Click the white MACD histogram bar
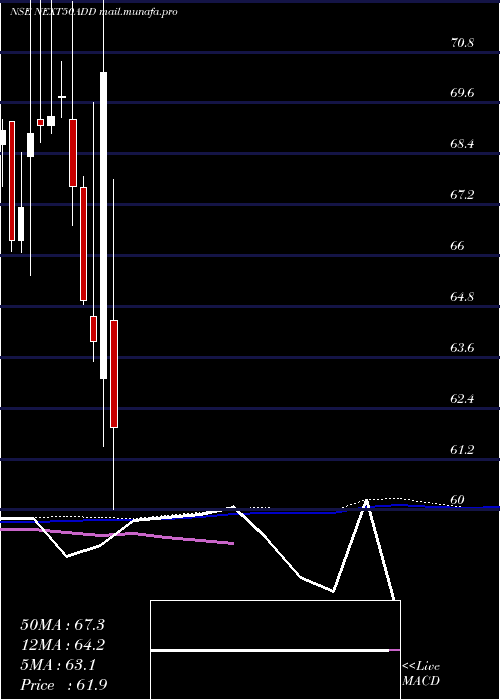The height and width of the screenshot is (700, 500). click(270, 650)
